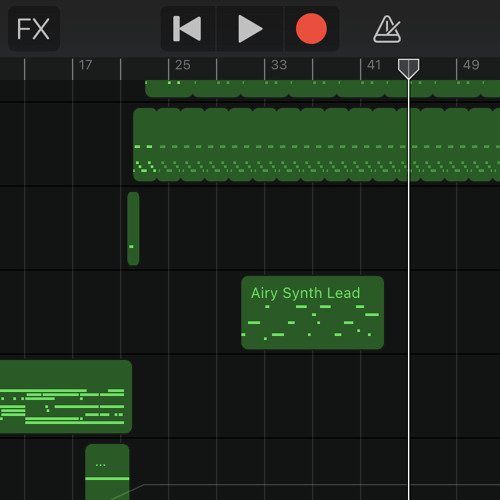This screenshot has width=500, height=500.
Task: Click bar 49 on the ruler
Action: (471, 65)
